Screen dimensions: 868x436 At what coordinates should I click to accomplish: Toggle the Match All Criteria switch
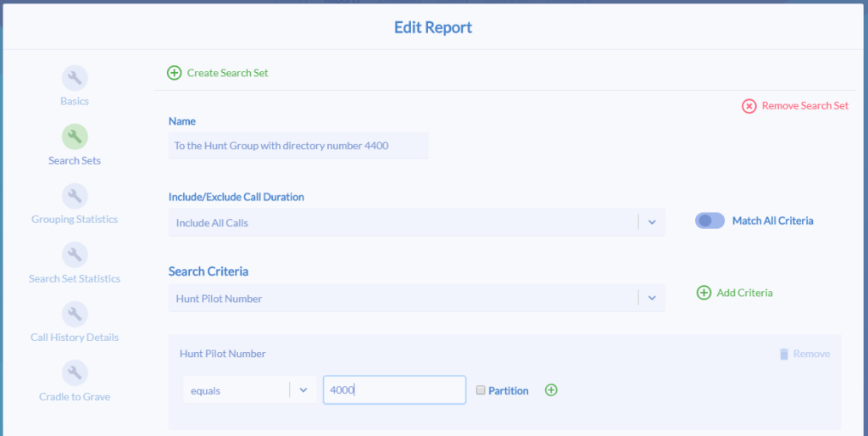coord(709,221)
